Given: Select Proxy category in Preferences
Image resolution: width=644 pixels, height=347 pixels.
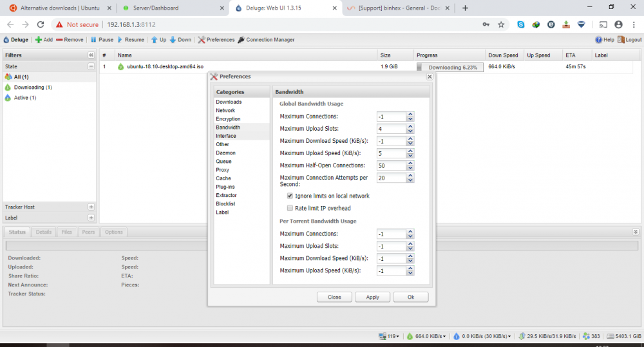Looking at the screenshot, I should [x=241, y=170].
